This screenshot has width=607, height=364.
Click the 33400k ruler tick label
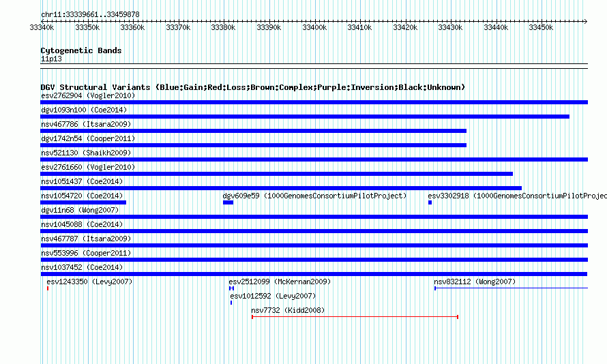314,27
